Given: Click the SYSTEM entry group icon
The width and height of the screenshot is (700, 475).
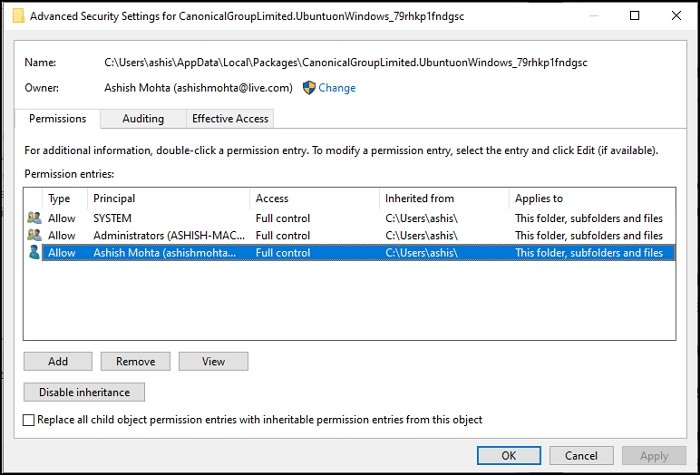Looking at the screenshot, I should 34,218.
